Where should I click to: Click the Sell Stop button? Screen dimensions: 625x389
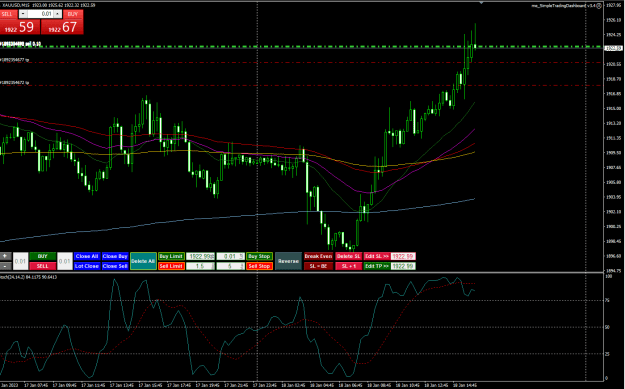click(259, 266)
